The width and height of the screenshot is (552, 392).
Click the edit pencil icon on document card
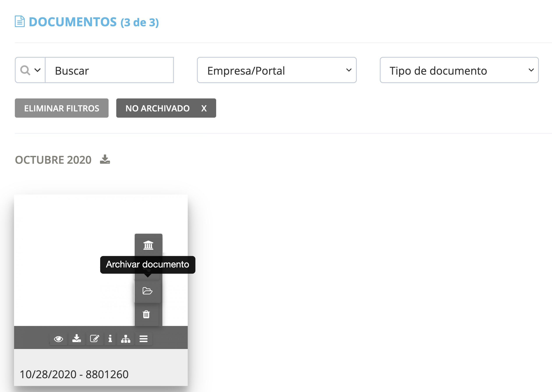click(95, 338)
